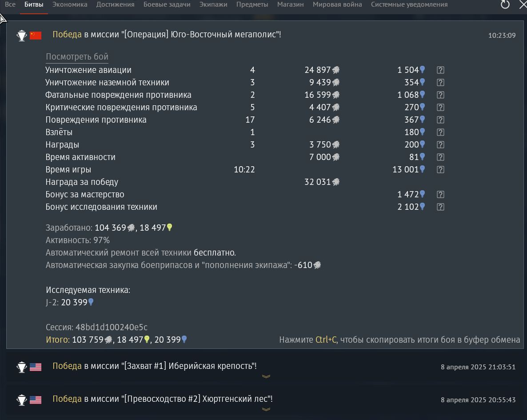Open the Предметы tab
The height and width of the screenshot is (420, 527).
[x=252, y=5]
